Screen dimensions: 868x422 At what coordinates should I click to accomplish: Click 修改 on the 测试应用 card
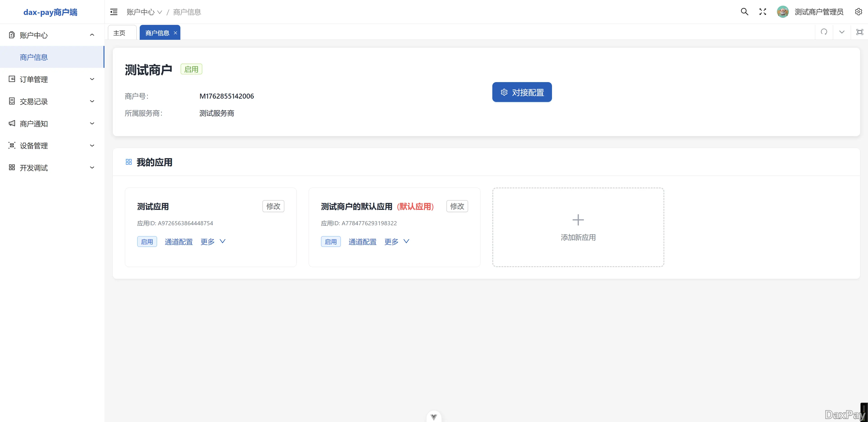273,206
